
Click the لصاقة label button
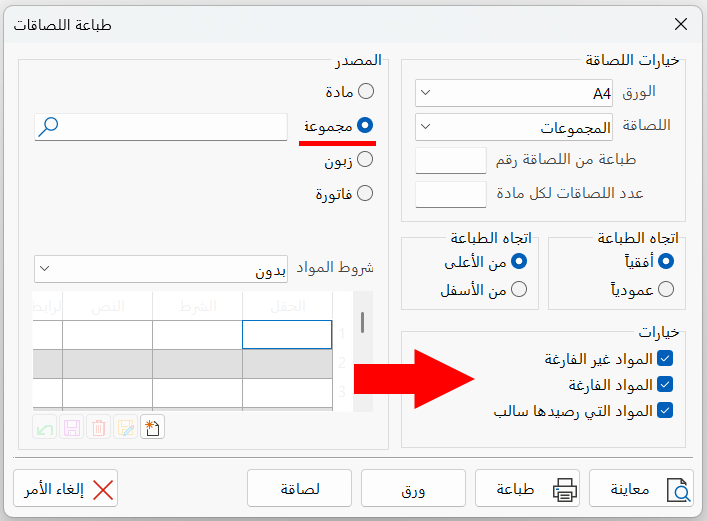tap(299, 489)
